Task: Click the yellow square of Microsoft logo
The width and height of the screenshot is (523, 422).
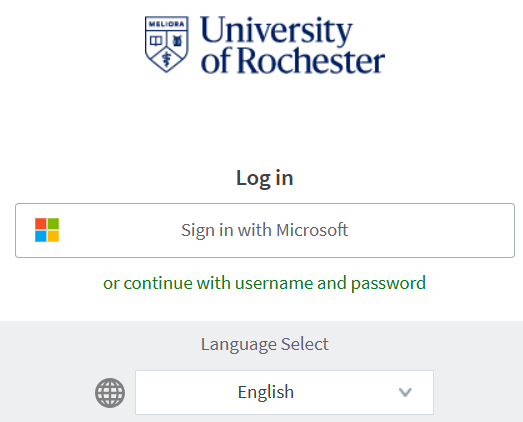Action: tap(53, 236)
